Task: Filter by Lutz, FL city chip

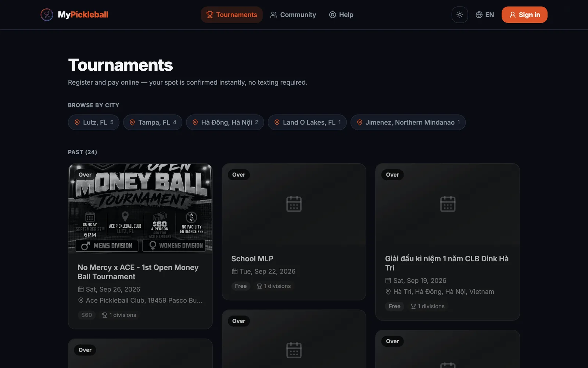Action: click(94, 122)
